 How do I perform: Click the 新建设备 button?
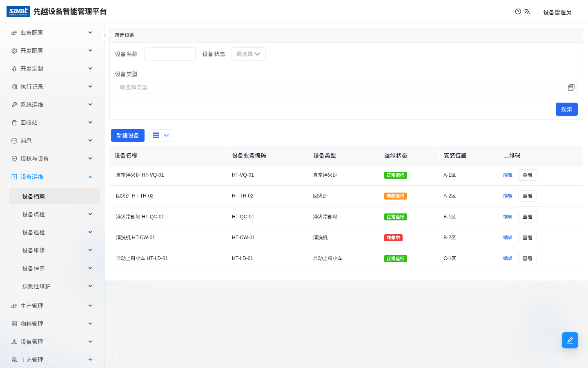[128, 135]
